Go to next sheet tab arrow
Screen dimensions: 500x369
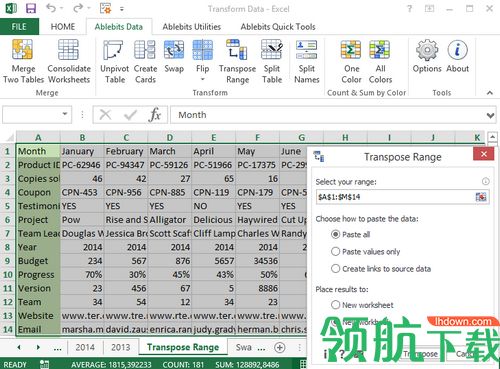[38, 348]
